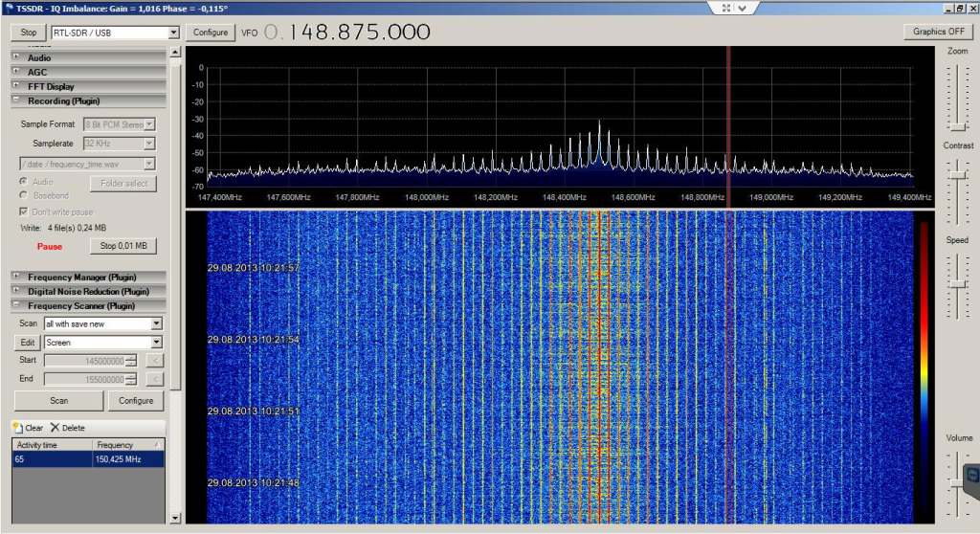This screenshot has width=980, height=534.
Task: Click the VFO frequency display 148.875.000
Action: click(x=359, y=33)
